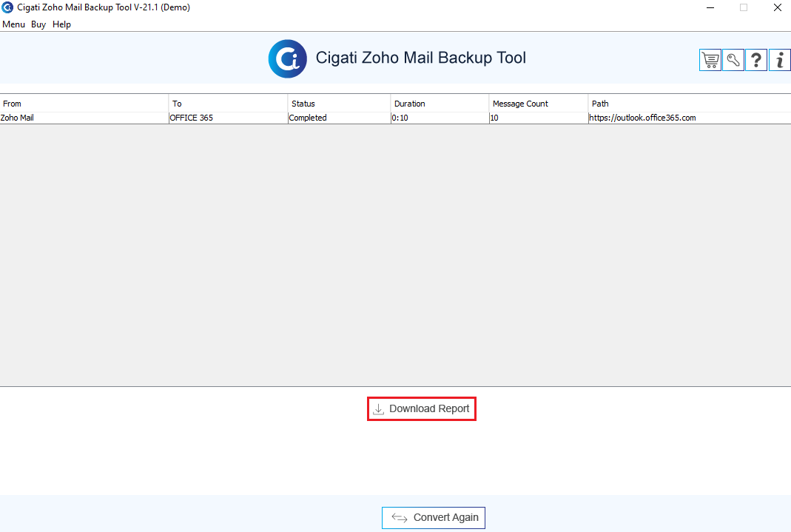791x532 pixels.
Task: Click the Cigati Zoho Mail Backup Tool heading
Action: tap(421, 58)
